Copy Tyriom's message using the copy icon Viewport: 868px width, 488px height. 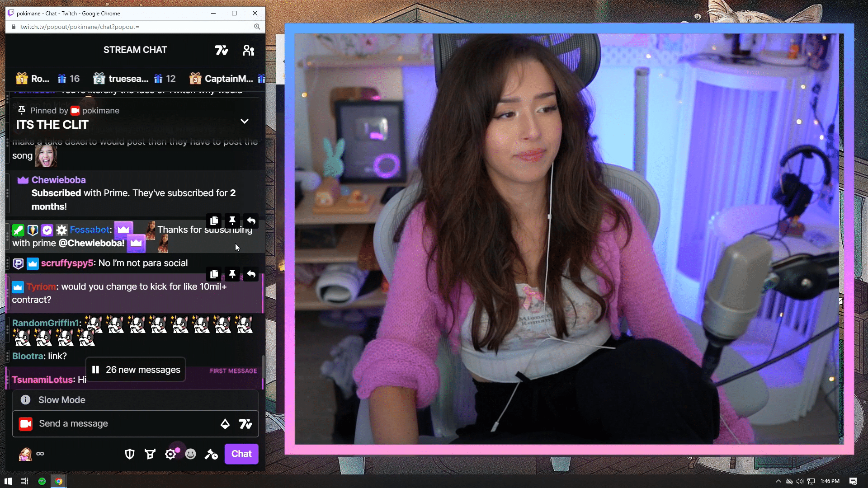pos(214,274)
